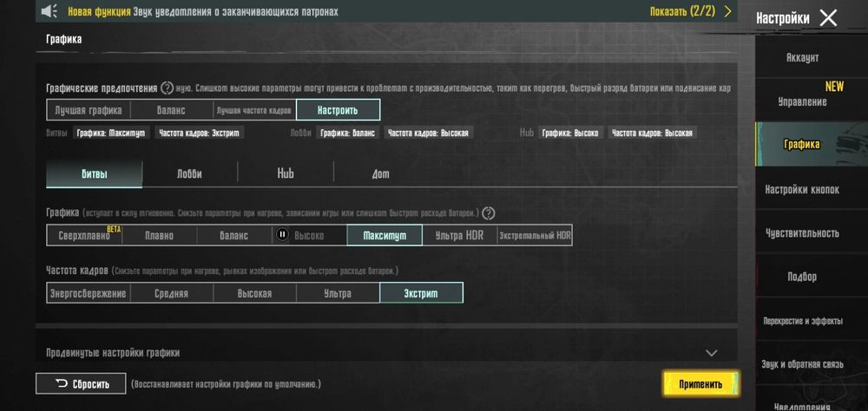The image size is (868, 411).
Task: Close settings with the X icon
Action: point(828,18)
